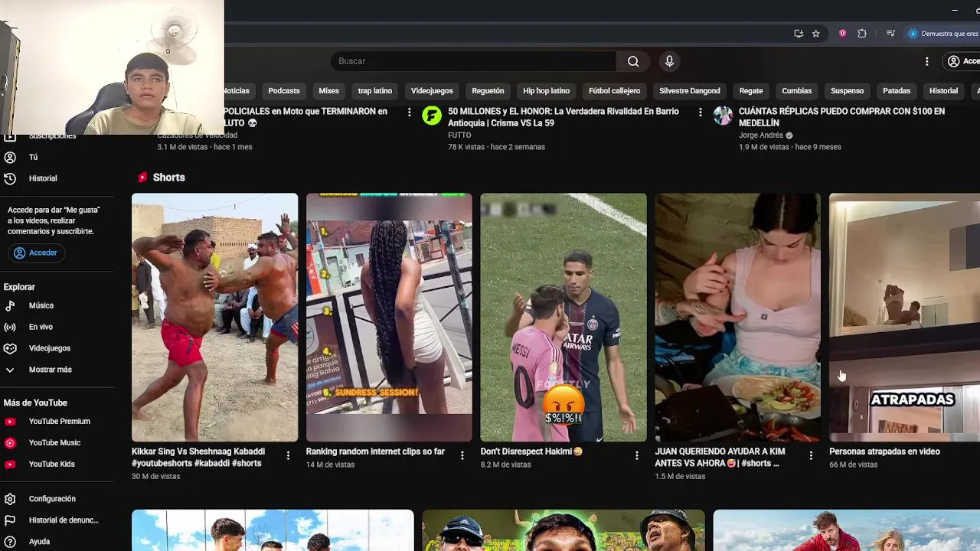Click the Jorge Andrés channel name
Image resolution: width=980 pixels, height=551 pixels.
point(761,135)
